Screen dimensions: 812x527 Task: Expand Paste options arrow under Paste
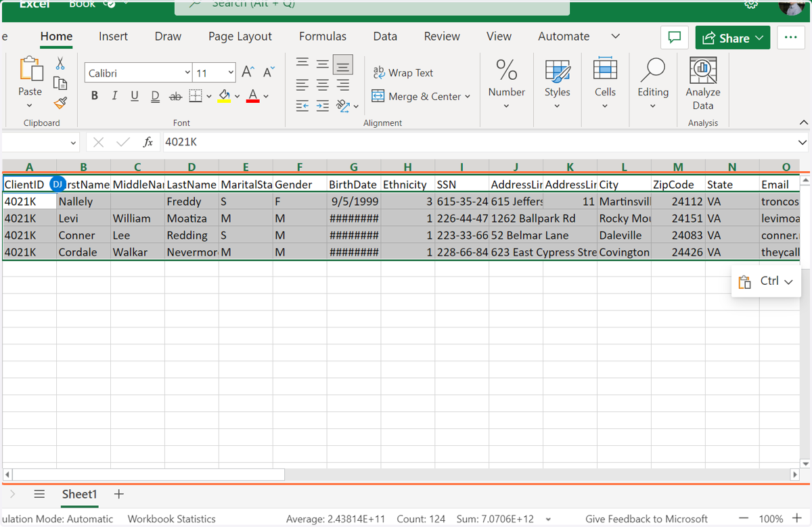pos(30,106)
